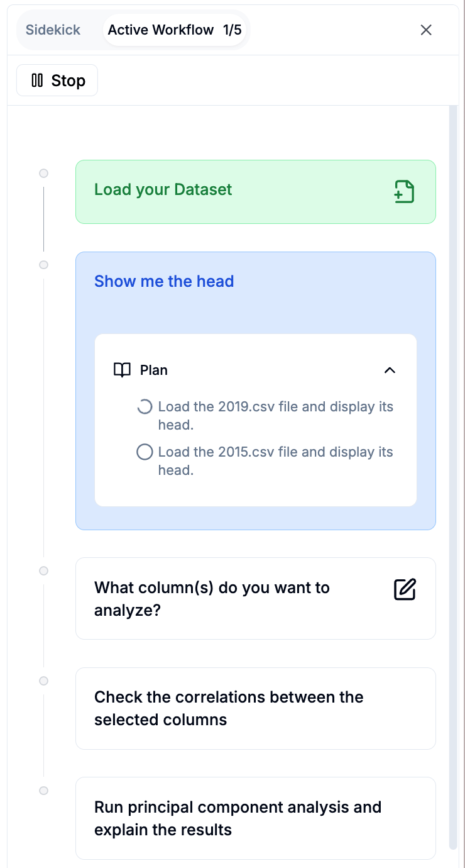Click the timeline dot beside principal component analysis
Viewport: 465px width, 868px height.
(x=43, y=791)
